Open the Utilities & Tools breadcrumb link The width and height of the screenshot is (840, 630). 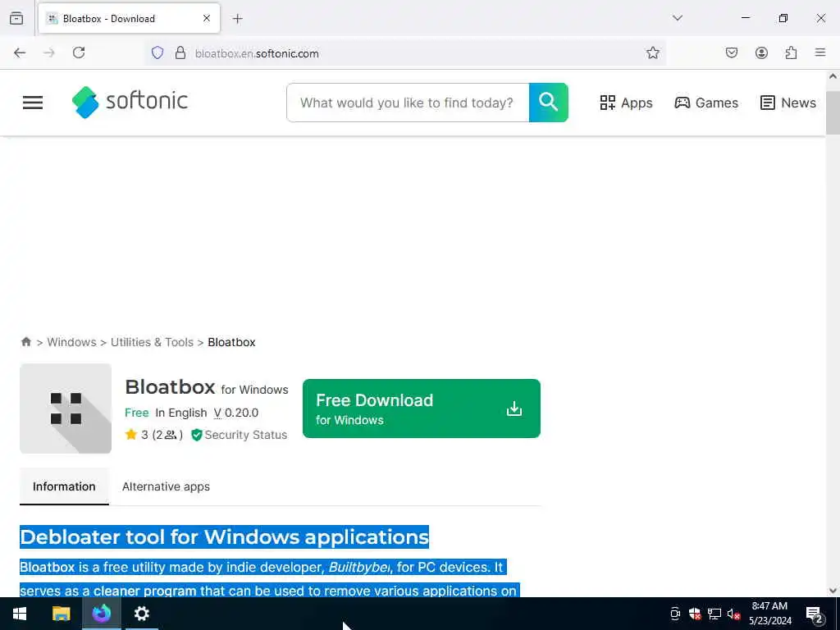click(152, 342)
